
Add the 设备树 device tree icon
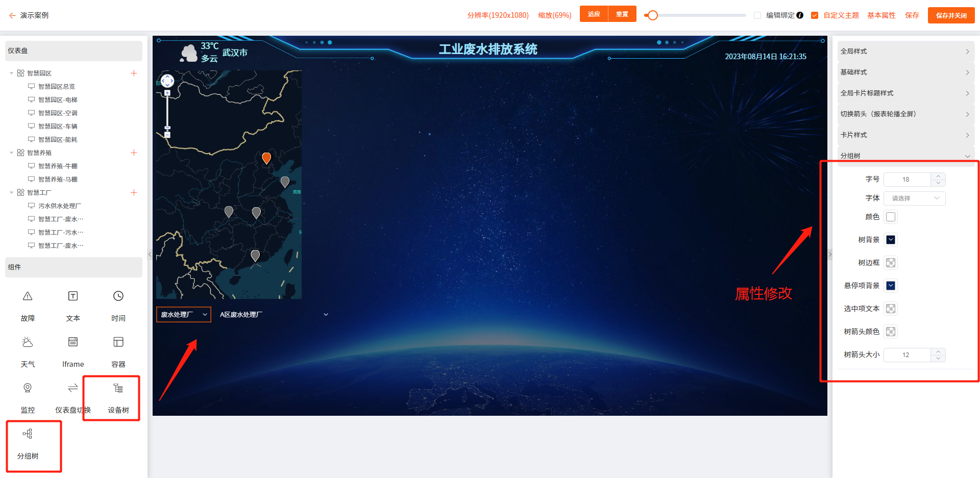pos(118,388)
